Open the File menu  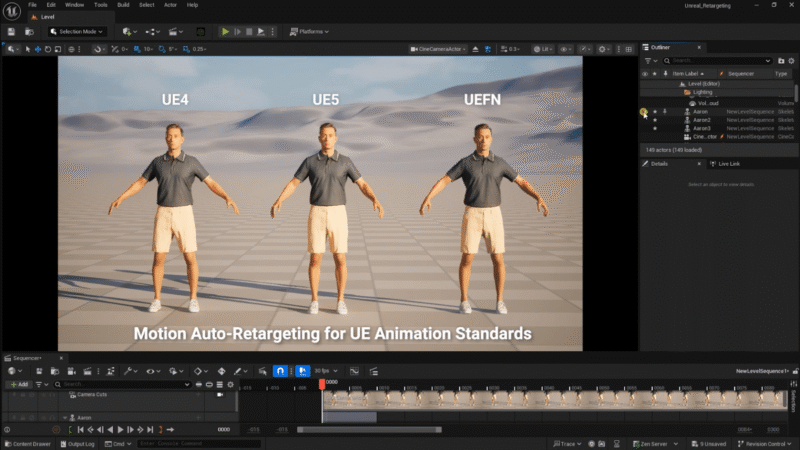tap(33, 5)
